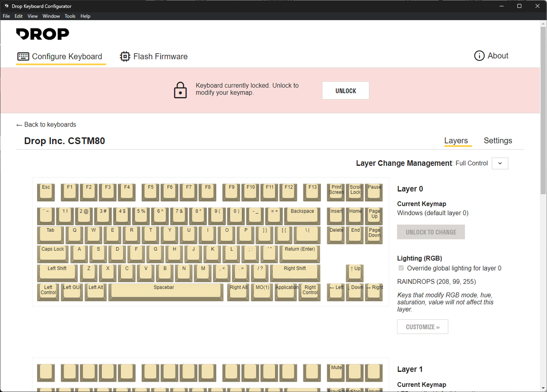Screen dimensions: 547x392
Task: Select the F13 key on Layer 0
Action: 312,192
